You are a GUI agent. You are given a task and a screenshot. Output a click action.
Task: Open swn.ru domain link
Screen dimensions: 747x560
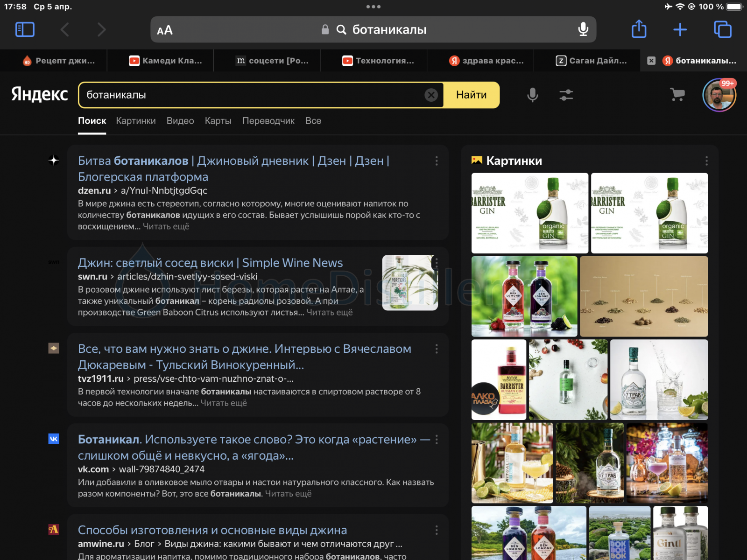coord(92,276)
